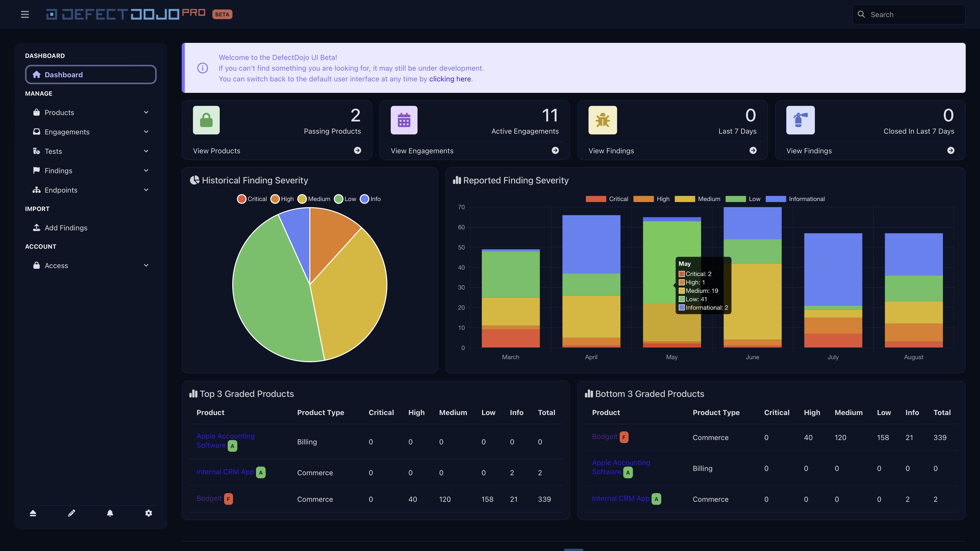Click the pencil edit icon in sidebar footer
Screen dimensions: 980x551
pyautogui.click(x=72, y=513)
